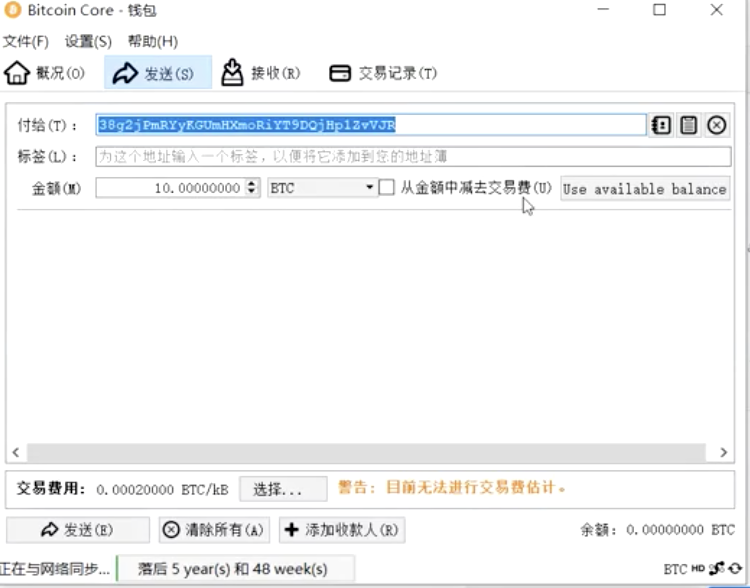Screen dimensions: 750x588
Task: Click Use available balance button
Action: [x=645, y=189]
